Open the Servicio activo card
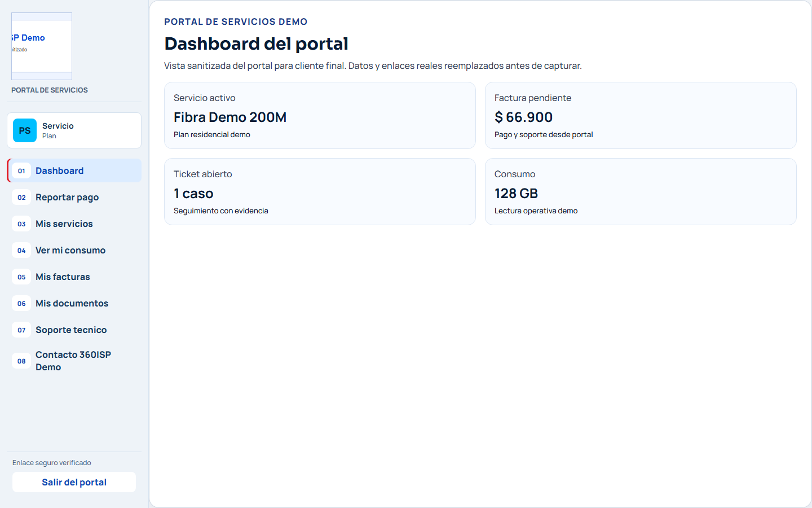Viewport: 812px width, 508px height. click(x=320, y=116)
